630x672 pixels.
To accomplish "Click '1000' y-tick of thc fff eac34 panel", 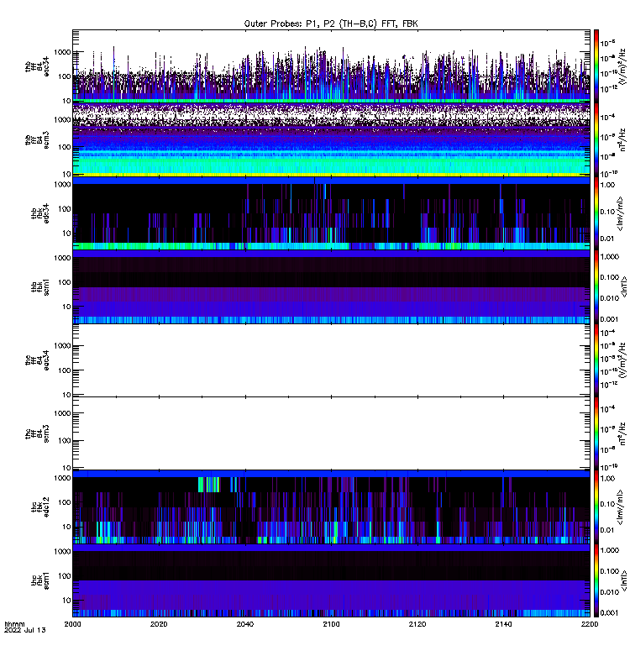I will [62, 346].
